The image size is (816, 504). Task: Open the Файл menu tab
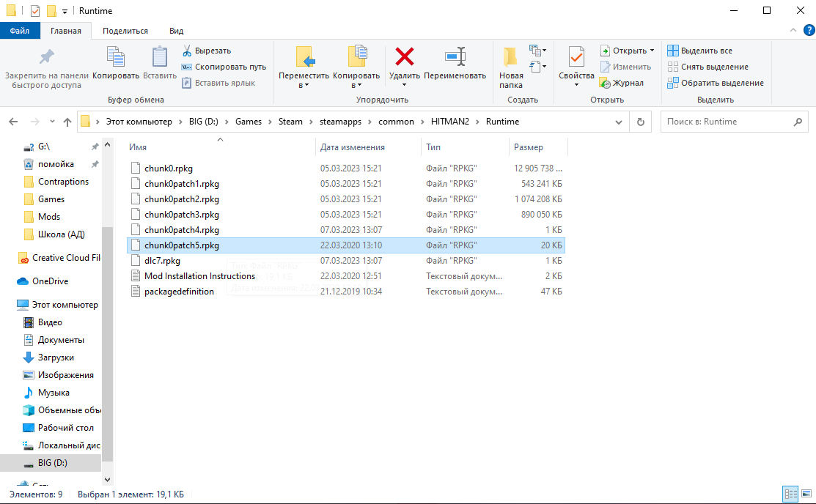tap(20, 31)
